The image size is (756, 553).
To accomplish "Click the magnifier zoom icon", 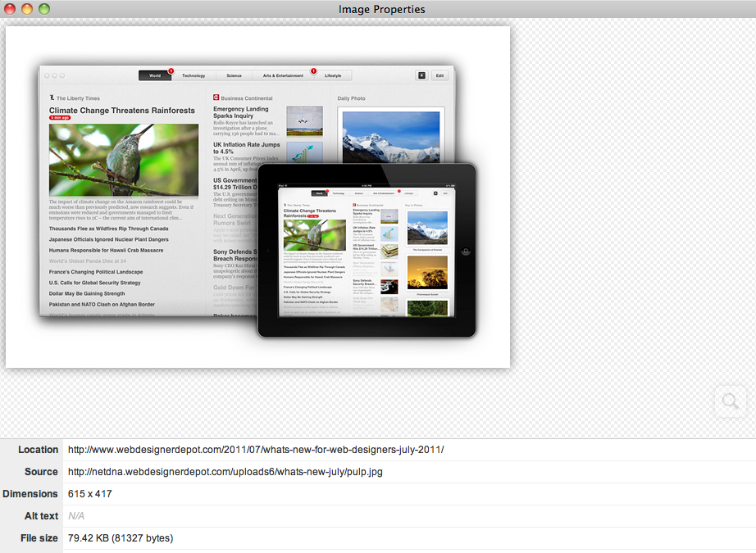I will click(x=730, y=401).
